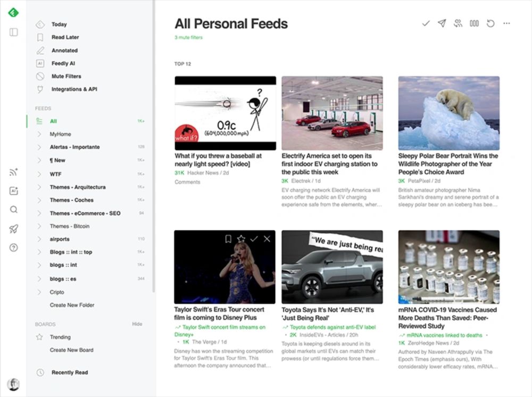Screen dimensions: 532x397
Task: Open mRNA vaccines linked to deaths link
Action: click(x=444, y=335)
